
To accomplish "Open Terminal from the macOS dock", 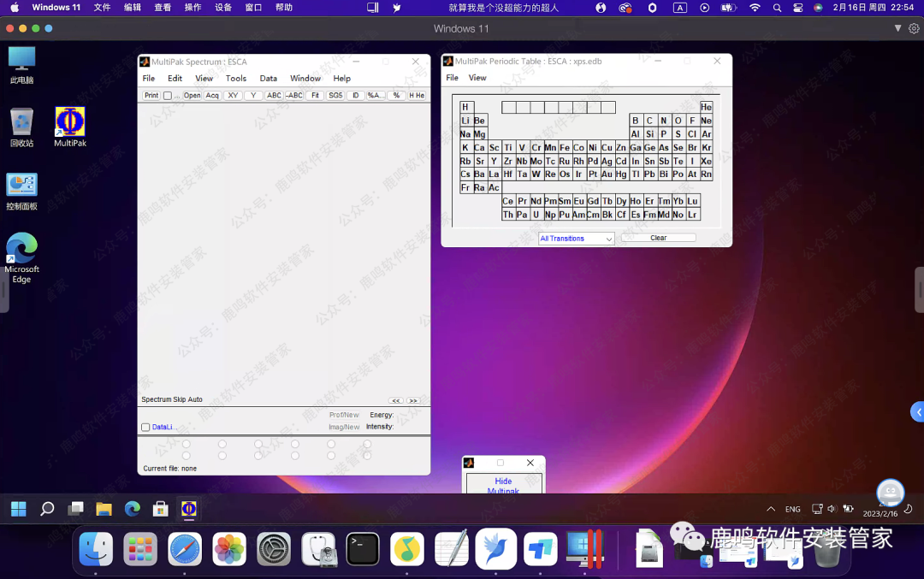I will 363,548.
